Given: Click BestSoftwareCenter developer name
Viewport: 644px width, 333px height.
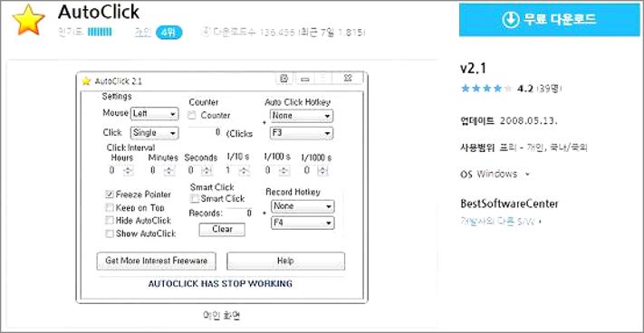Looking at the screenshot, I should 509,204.
